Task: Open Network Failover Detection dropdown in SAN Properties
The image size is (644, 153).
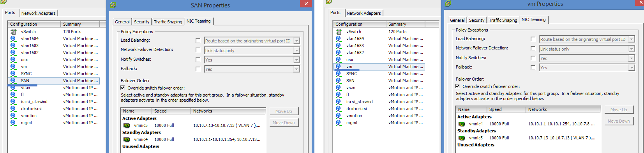Action: click(296, 51)
